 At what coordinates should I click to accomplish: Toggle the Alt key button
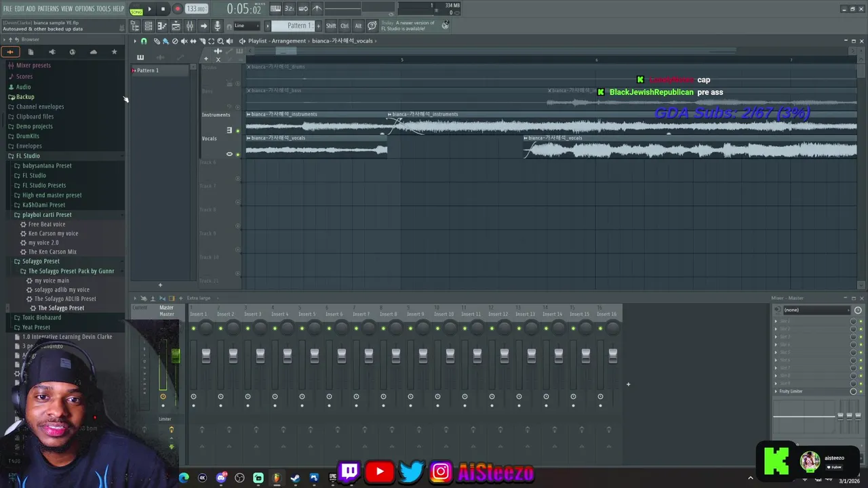pos(358,26)
